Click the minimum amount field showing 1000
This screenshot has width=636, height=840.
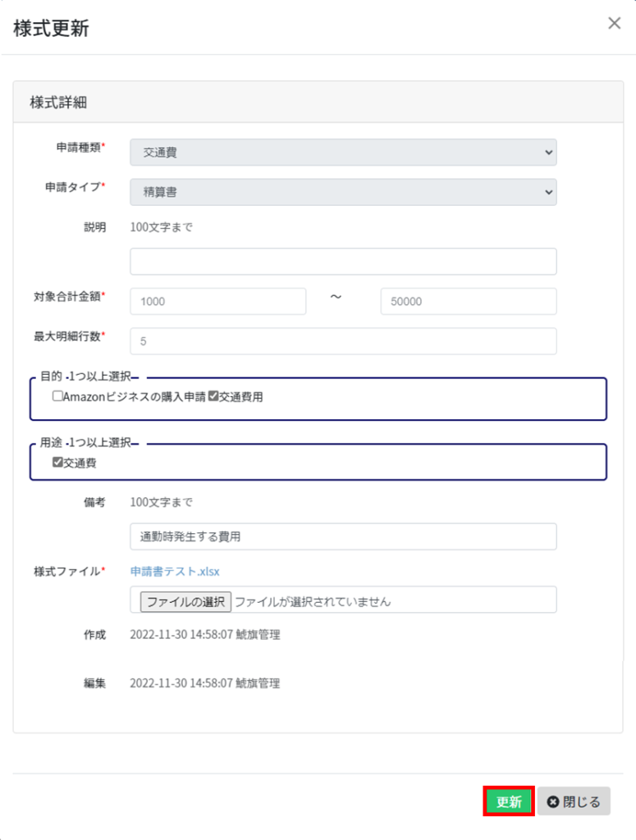coord(218,302)
